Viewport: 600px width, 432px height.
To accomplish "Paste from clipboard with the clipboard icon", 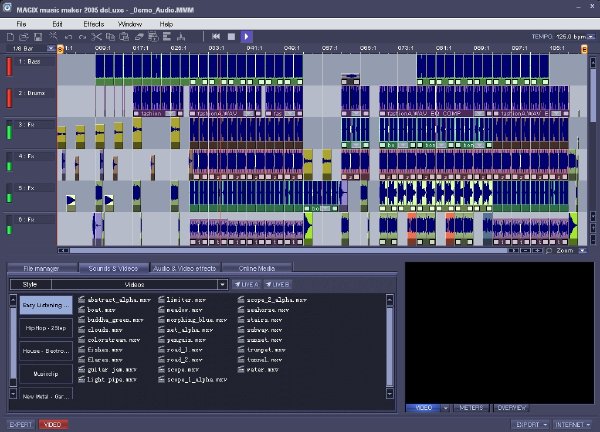I will click(124, 37).
